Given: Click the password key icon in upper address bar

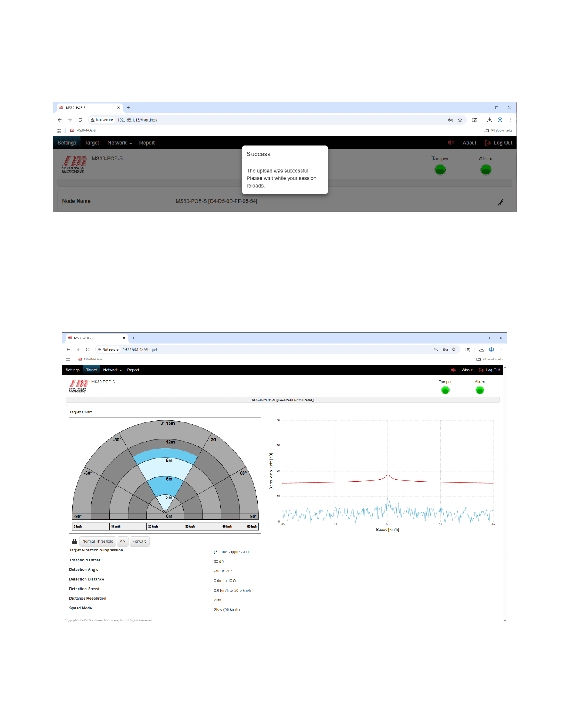Looking at the screenshot, I should [451, 120].
